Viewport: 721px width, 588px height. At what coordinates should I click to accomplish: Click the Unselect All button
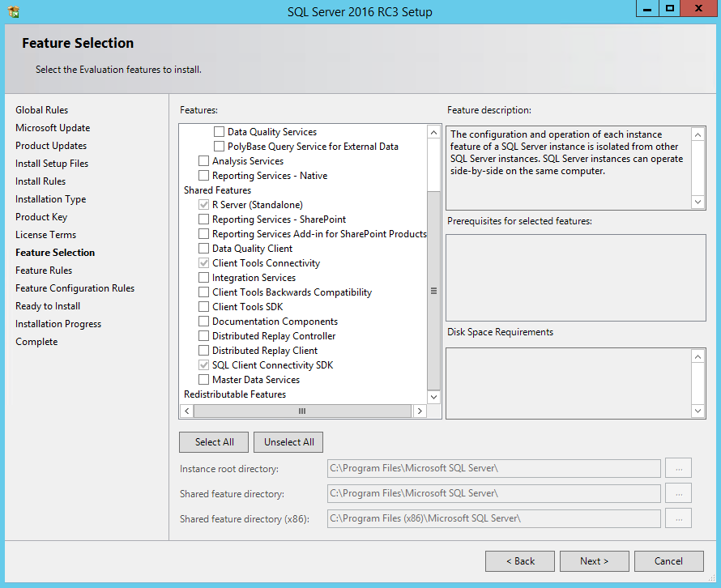click(x=288, y=441)
